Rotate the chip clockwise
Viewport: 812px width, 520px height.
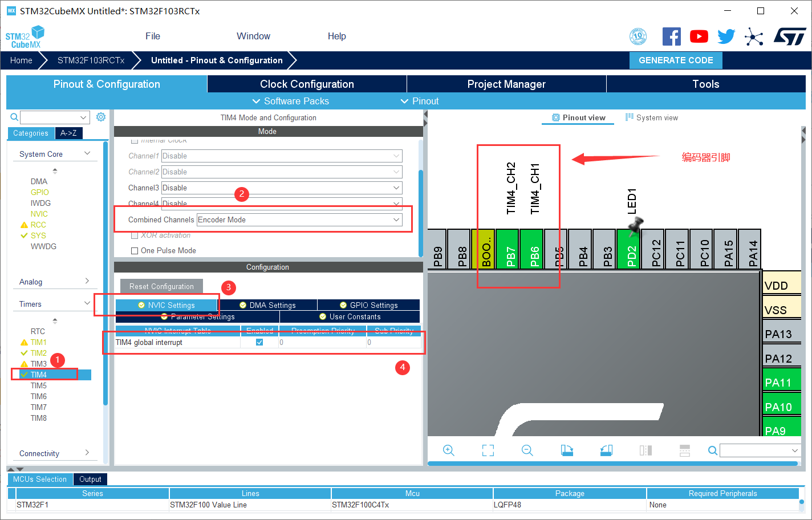[567, 450]
